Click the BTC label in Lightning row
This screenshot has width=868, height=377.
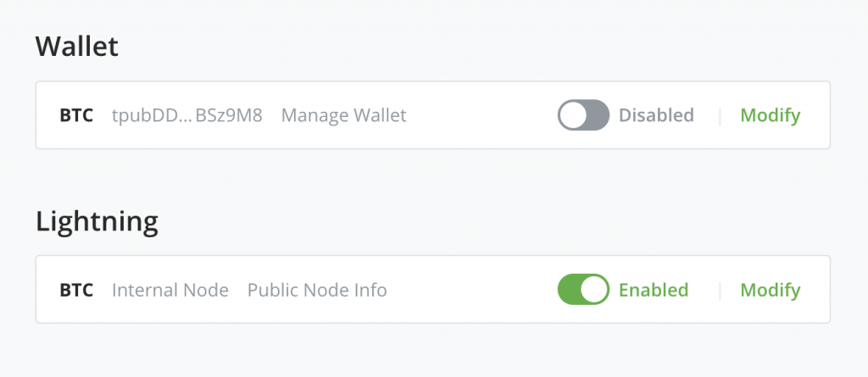tap(76, 290)
